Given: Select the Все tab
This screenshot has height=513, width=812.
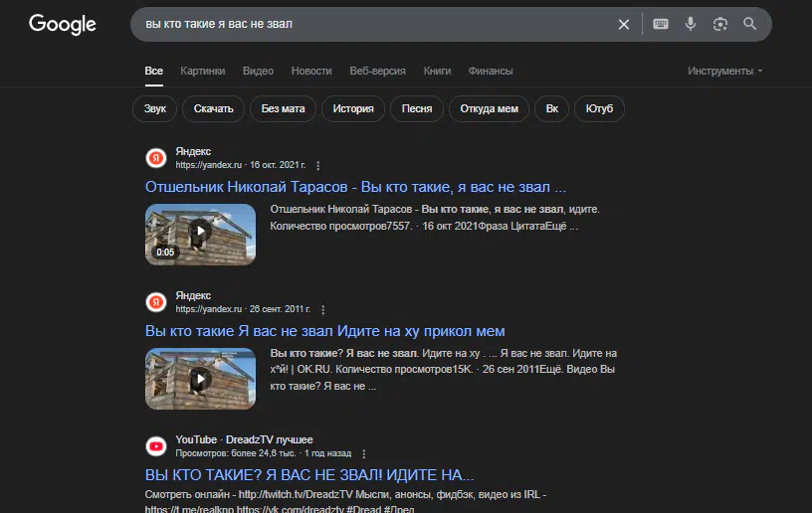Looking at the screenshot, I should [x=154, y=71].
